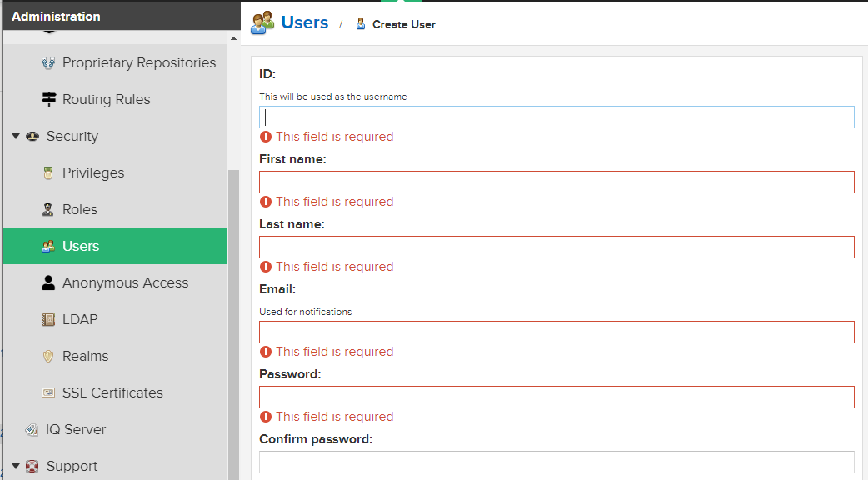Click the LDAP book icon
The width and height of the screenshot is (868, 480).
pyautogui.click(x=48, y=319)
